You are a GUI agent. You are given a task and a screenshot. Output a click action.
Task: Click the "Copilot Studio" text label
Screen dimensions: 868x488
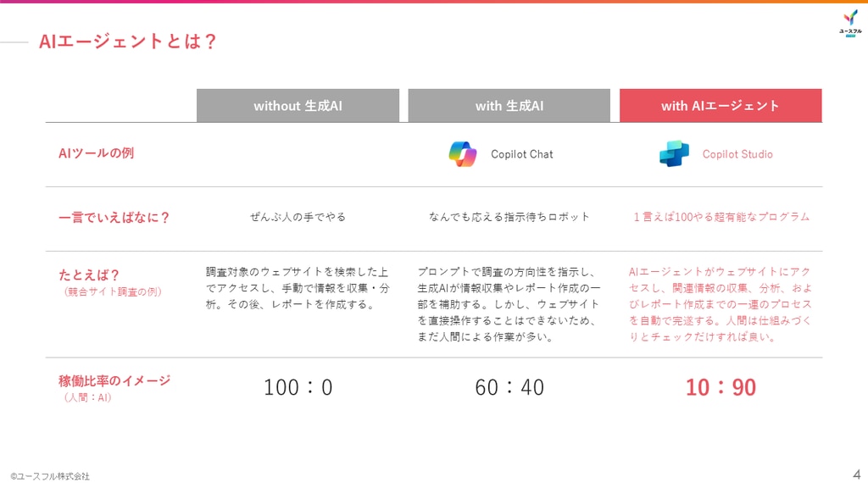pos(737,154)
